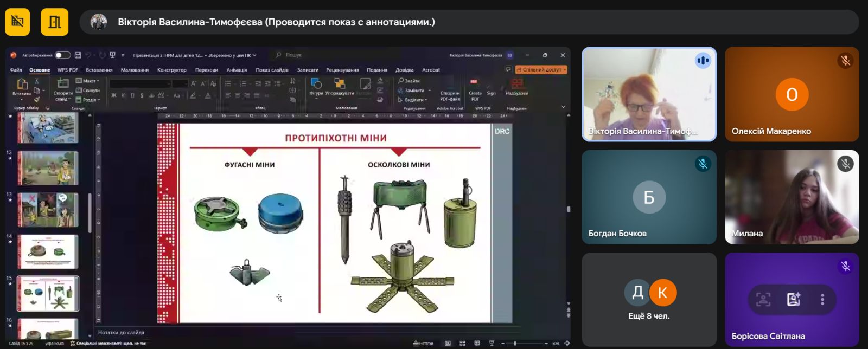
Task: Switch to the Анімація tab
Action: click(237, 70)
